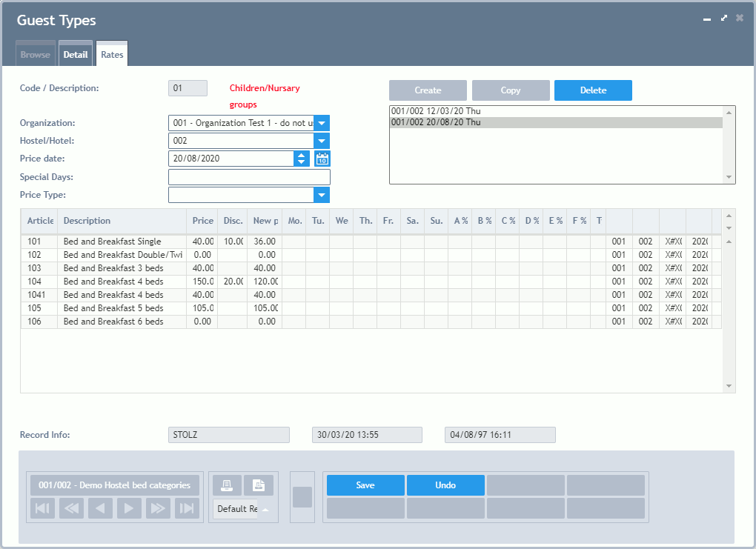Click the Copy button

(511, 90)
